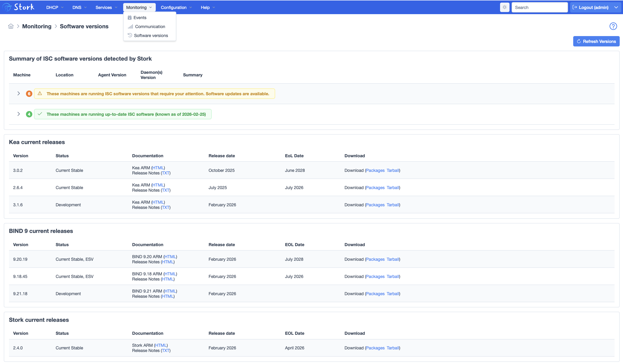Open Packages download link for Kea 3.0.2
The image size is (623, 364).
(x=375, y=170)
